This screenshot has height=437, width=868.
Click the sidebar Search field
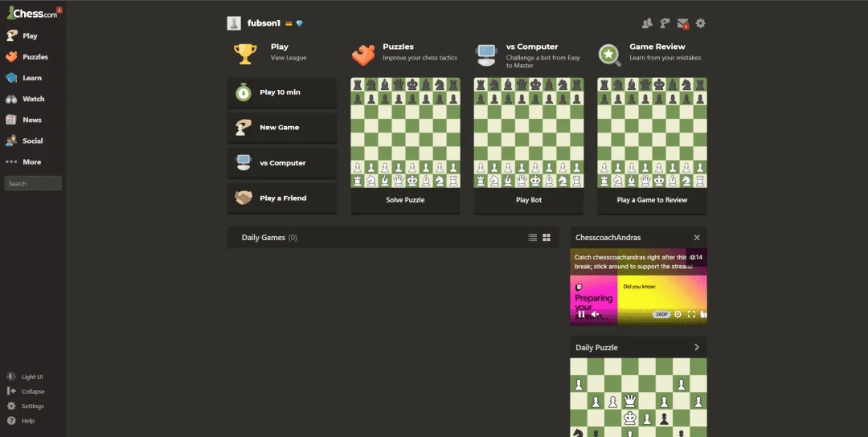point(33,183)
